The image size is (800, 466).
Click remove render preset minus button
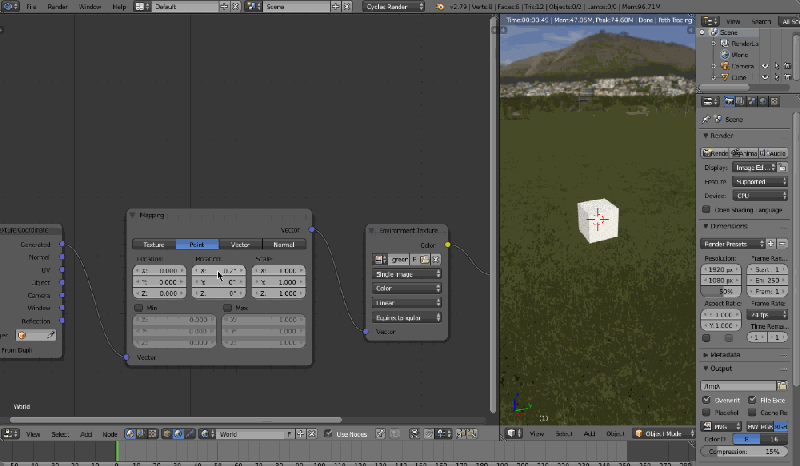(x=782, y=244)
